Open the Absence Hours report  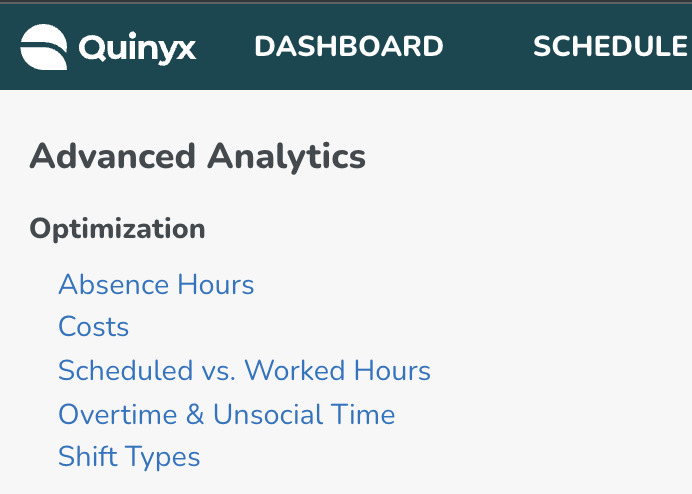coord(156,284)
